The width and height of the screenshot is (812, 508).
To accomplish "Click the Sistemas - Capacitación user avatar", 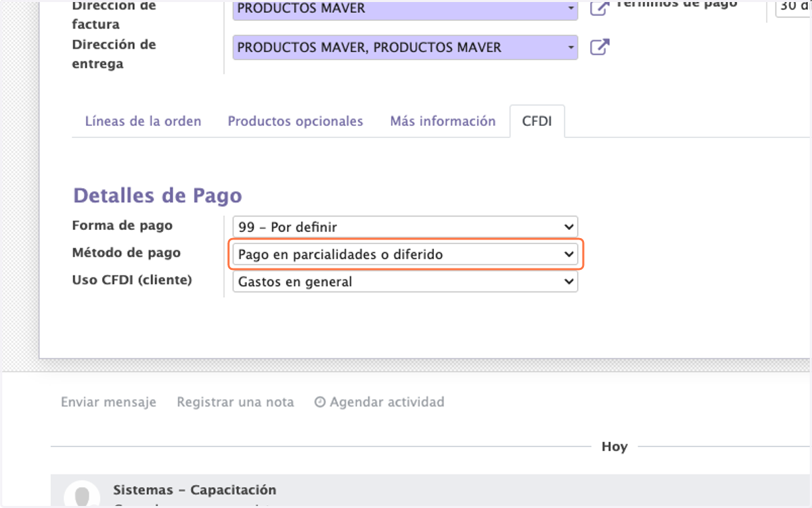I will tap(81, 496).
